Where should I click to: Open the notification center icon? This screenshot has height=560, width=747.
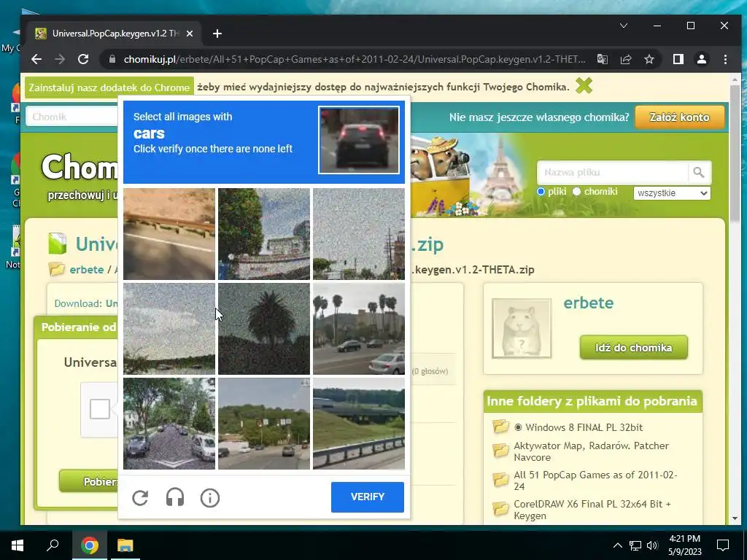point(723,545)
